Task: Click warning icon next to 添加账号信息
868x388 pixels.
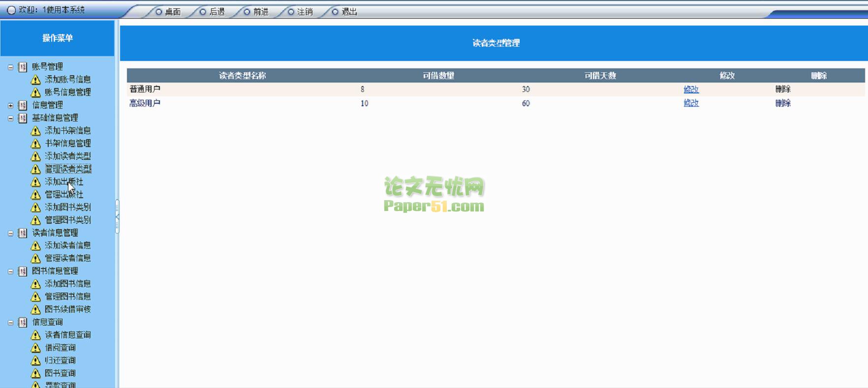Action: click(35, 80)
